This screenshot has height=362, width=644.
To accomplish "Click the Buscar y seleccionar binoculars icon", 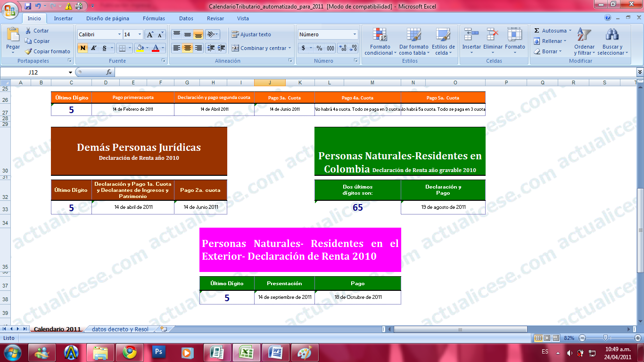I will 611,34.
